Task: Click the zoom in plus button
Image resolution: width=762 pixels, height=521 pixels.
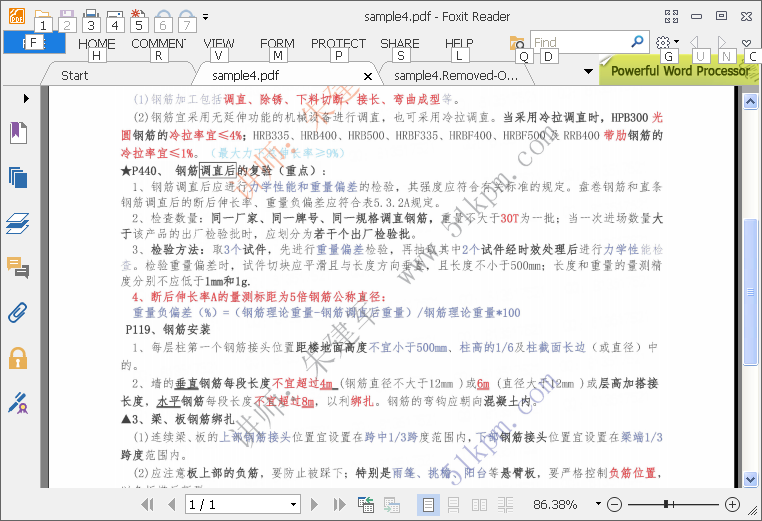Action: 732,505
